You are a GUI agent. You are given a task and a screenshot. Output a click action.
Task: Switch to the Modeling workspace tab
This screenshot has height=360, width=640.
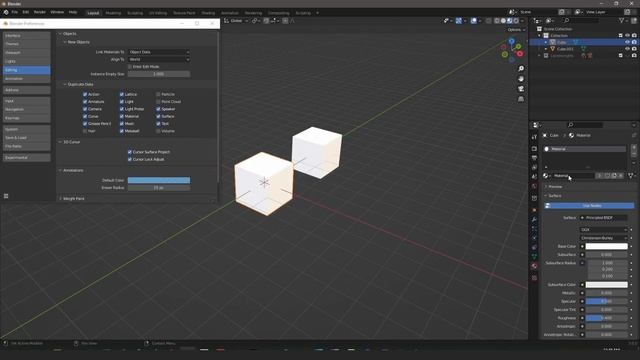[x=113, y=13]
